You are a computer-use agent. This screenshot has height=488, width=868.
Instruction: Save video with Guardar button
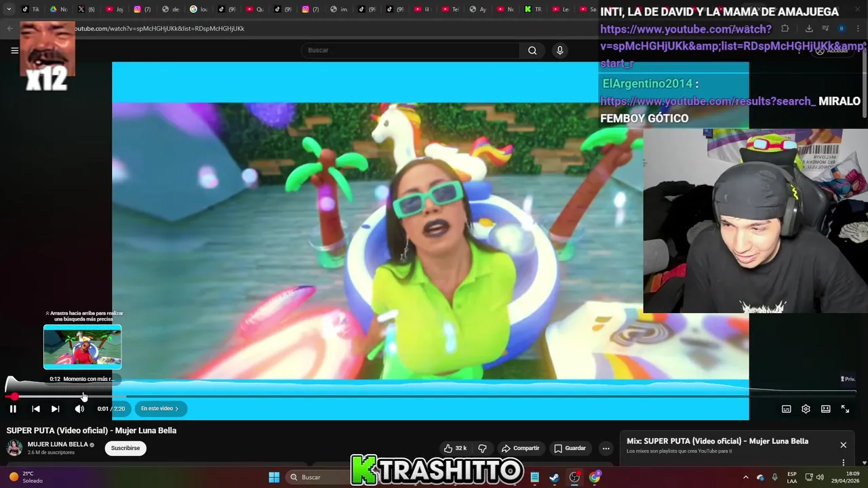click(570, 448)
